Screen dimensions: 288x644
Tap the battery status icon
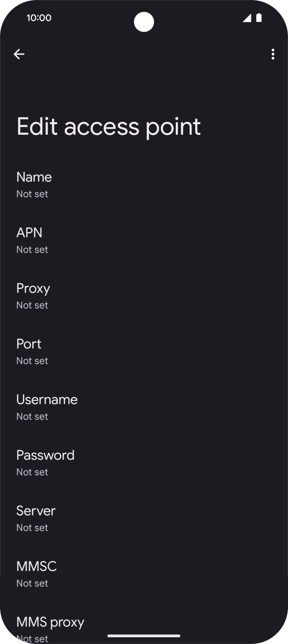pyautogui.click(x=259, y=18)
